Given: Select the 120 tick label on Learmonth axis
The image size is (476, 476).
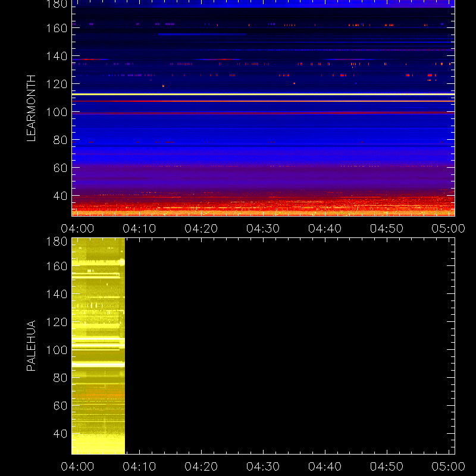Looking at the screenshot, I should [57, 84].
